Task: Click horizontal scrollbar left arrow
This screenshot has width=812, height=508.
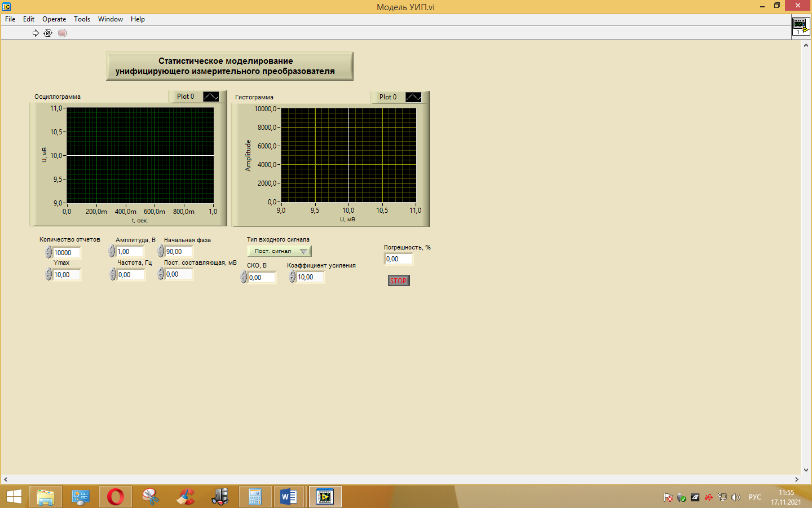Action: [x=6, y=479]
